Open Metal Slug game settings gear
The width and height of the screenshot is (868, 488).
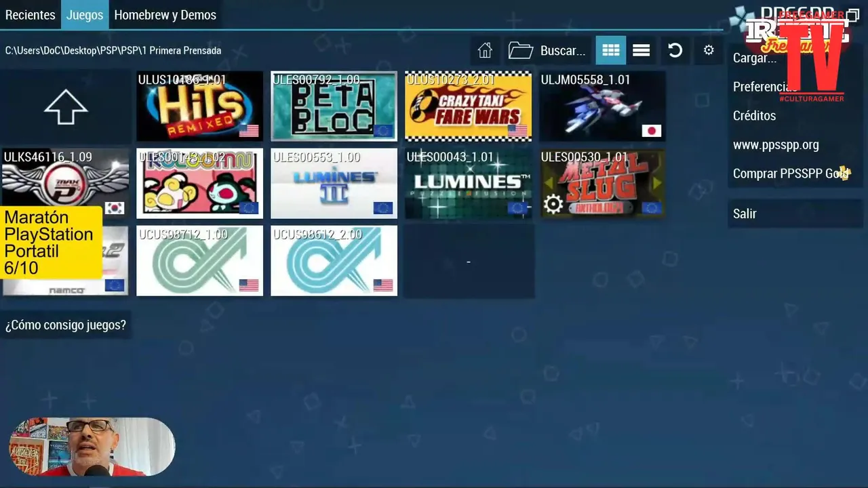(x=553, y=204)
